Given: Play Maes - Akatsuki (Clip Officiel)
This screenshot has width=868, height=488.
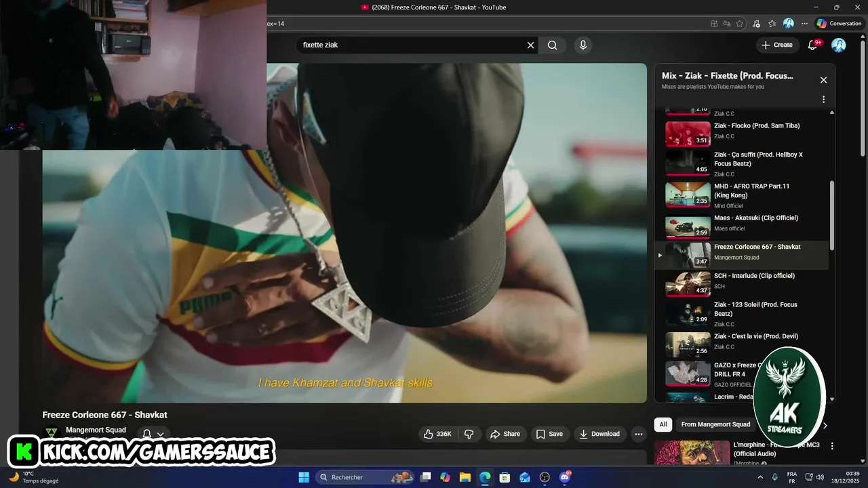Looking at the screenshot, I should click(x=741, y=226).
